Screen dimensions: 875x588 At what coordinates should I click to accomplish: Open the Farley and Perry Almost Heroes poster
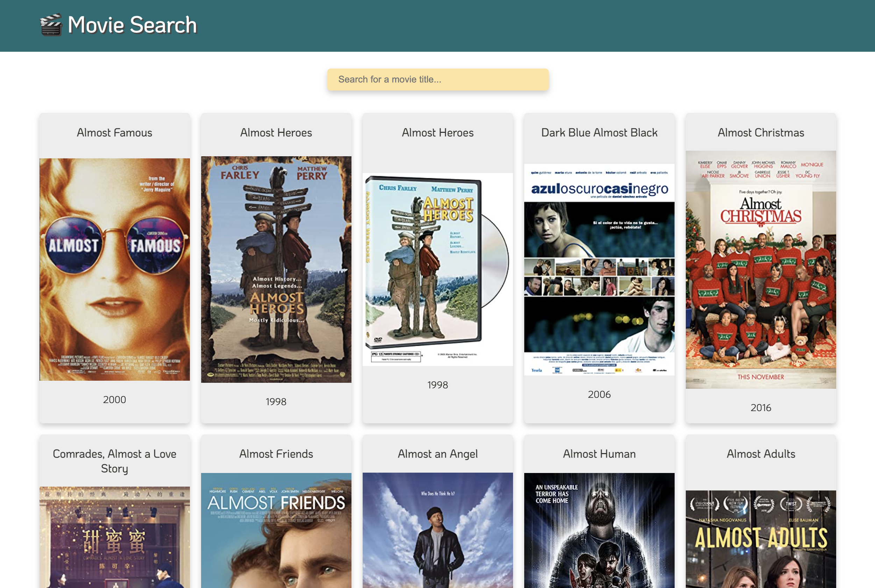pyautogui.click(x=276, y=269)
